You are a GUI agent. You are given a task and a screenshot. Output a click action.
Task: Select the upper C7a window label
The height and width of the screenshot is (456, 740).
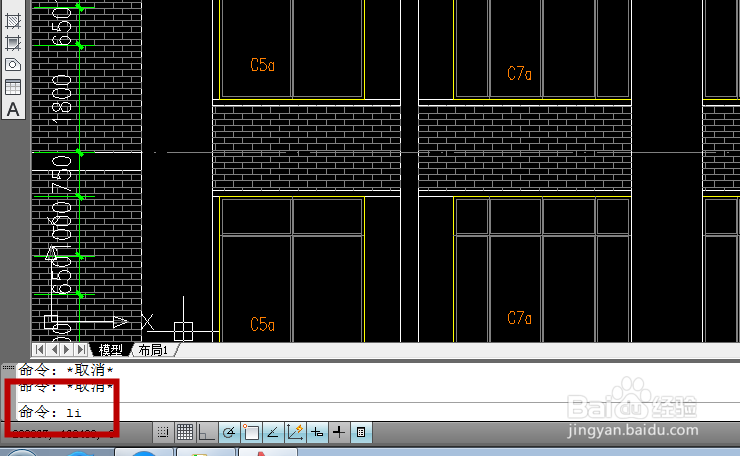519,73
